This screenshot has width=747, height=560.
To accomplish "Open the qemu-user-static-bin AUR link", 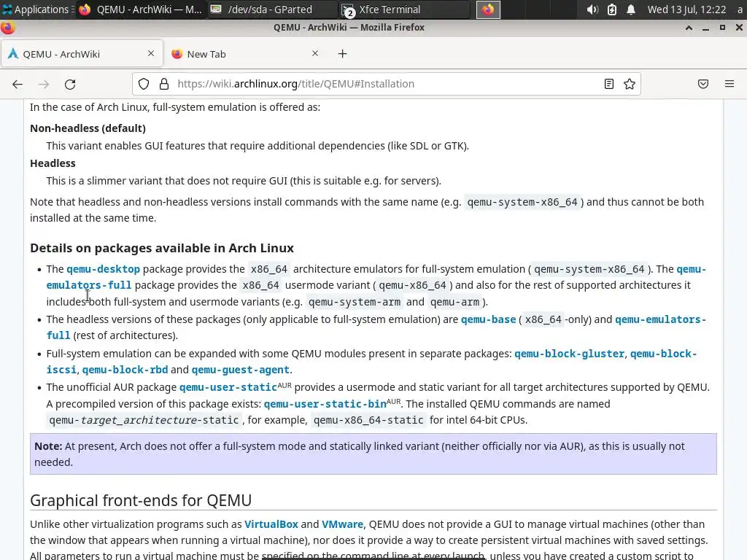I will 325,404.
